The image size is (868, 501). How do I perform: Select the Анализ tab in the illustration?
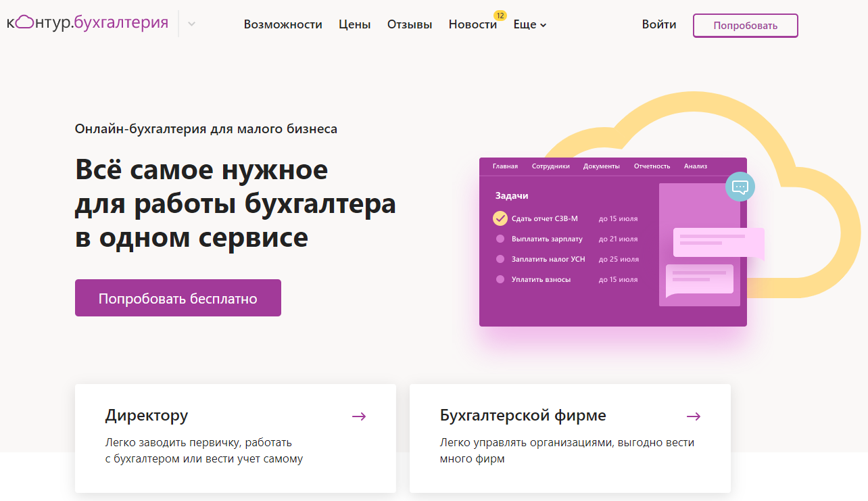coord(695,166)
